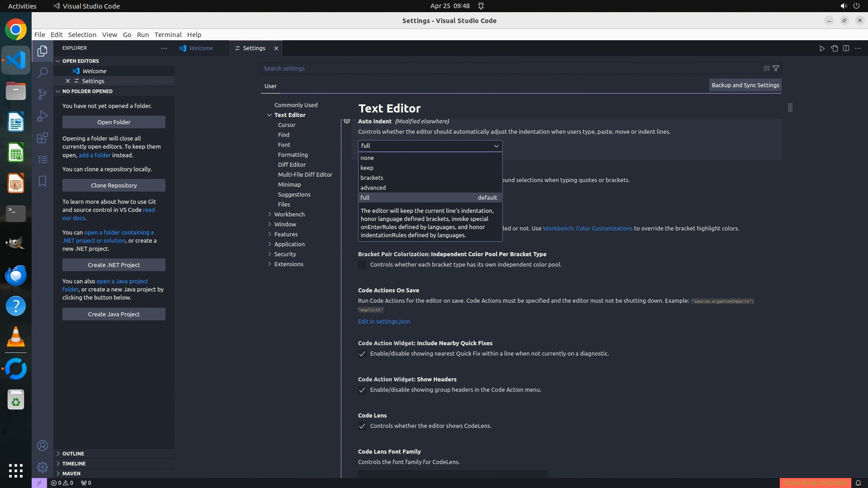Open the Run and Debug view

coord(42,116)
